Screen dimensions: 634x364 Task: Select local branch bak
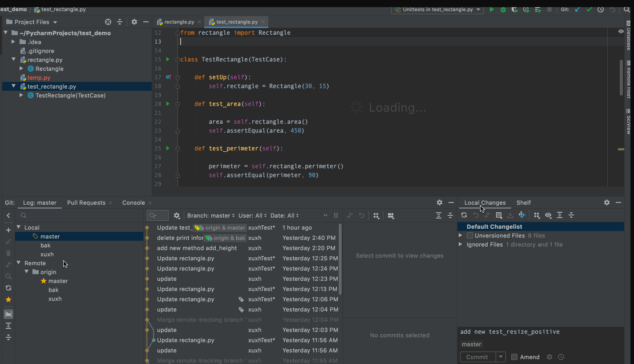pos(45,245)
